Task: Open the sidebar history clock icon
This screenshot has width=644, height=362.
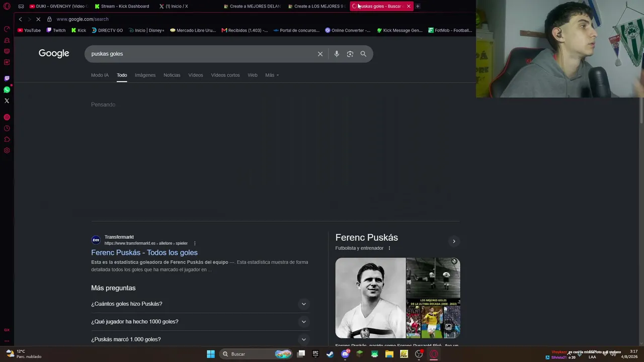Action: (x=7, y=128)
